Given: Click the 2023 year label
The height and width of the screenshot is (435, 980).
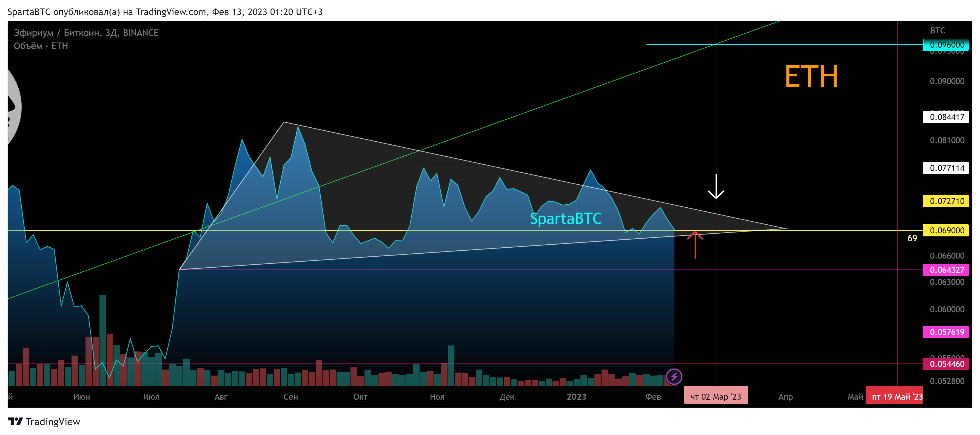Looking at the screenshot, I should [576, 397].
